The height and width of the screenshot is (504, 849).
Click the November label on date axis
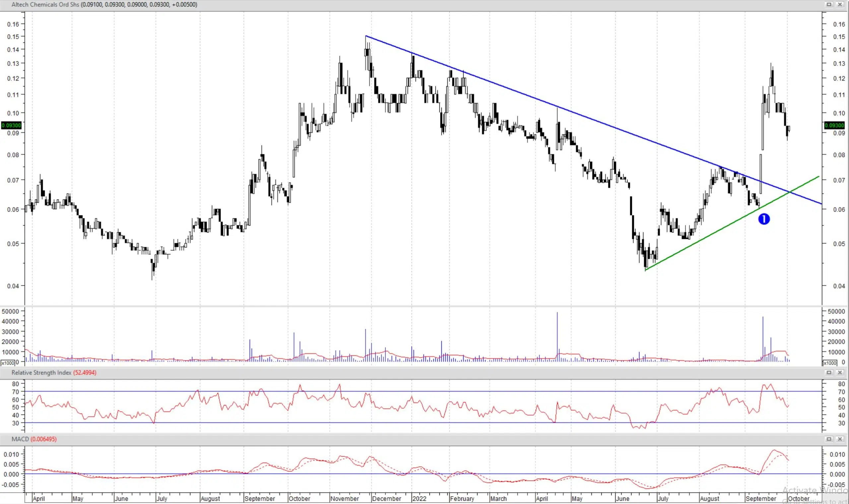click(x=344, y=499)
